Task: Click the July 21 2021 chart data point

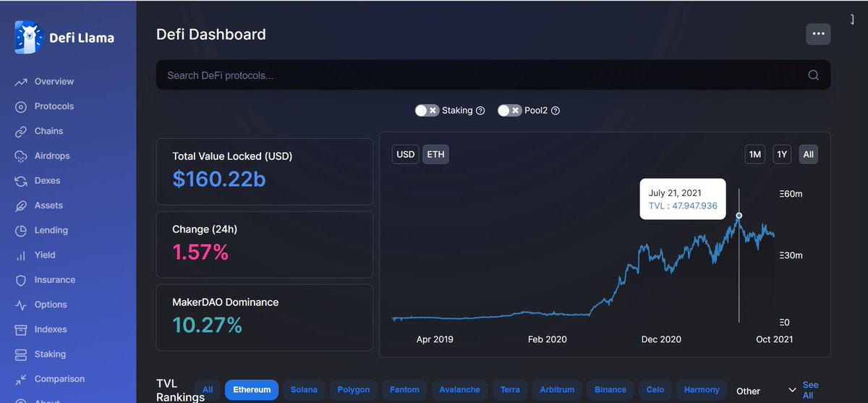Action: coord(739,216)
